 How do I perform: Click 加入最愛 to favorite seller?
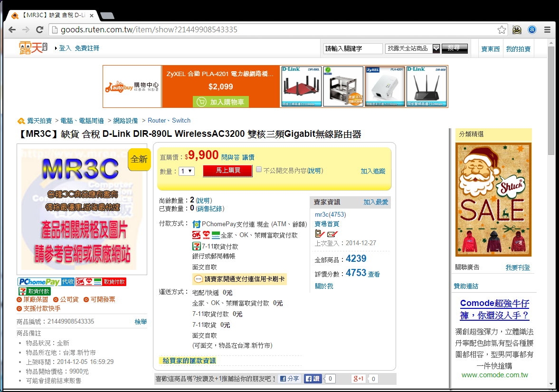(376, 202)
